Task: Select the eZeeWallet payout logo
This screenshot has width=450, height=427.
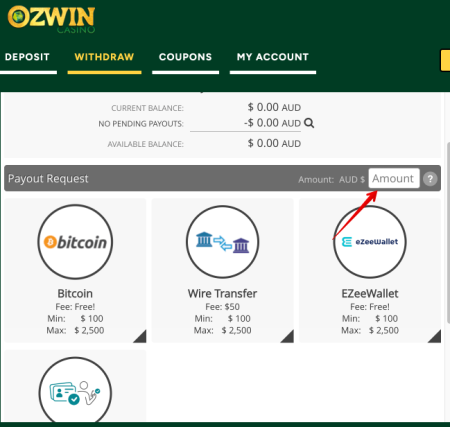Action: pos(370,242)
